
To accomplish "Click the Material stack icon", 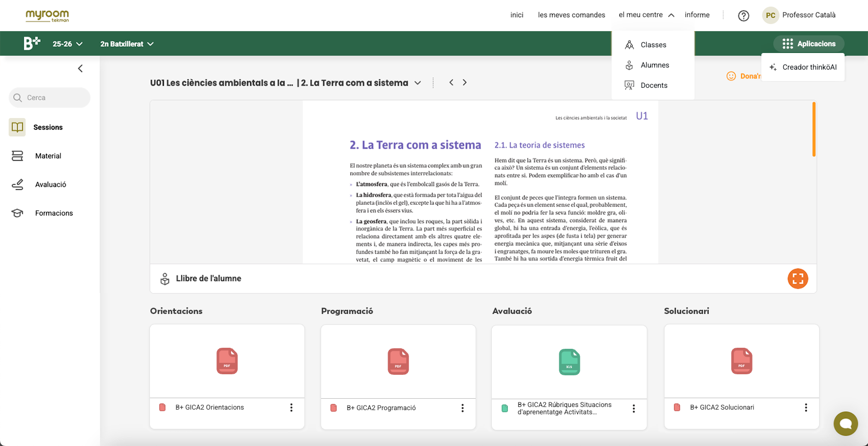I will click(x=17, y=156).
